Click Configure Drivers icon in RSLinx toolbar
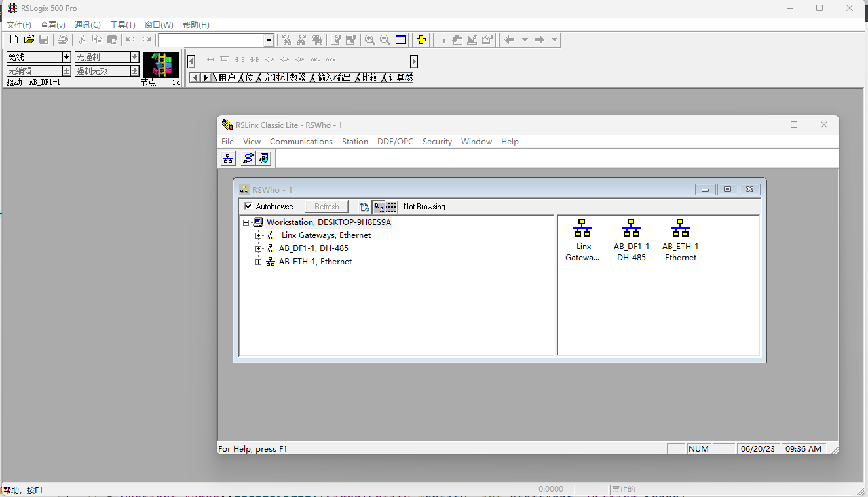 pyautogui.click(x=248, y=158)
